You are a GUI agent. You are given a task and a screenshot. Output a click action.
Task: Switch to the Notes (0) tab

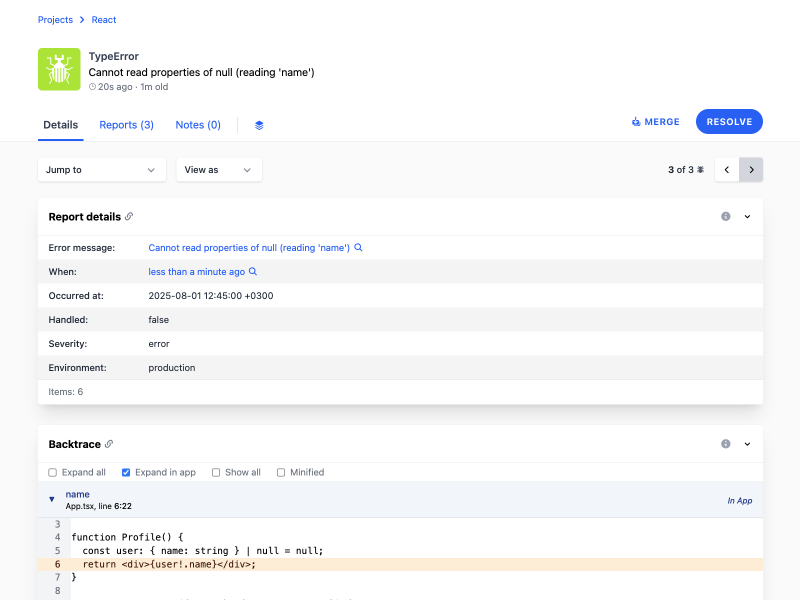(x=198, y=125)
